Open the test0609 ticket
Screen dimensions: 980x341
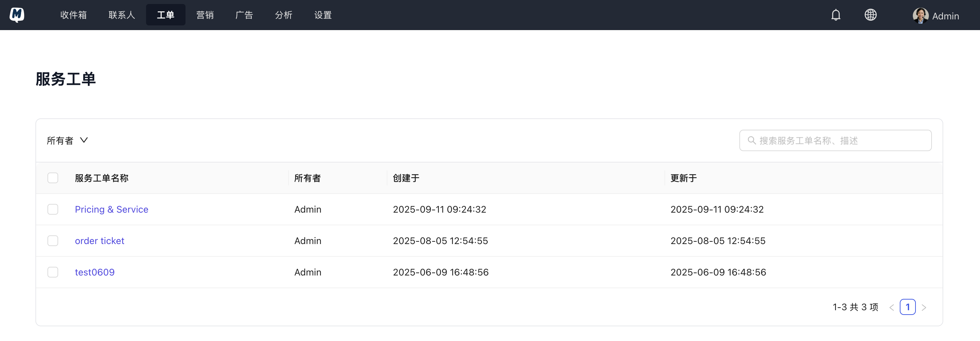[94, 272]
